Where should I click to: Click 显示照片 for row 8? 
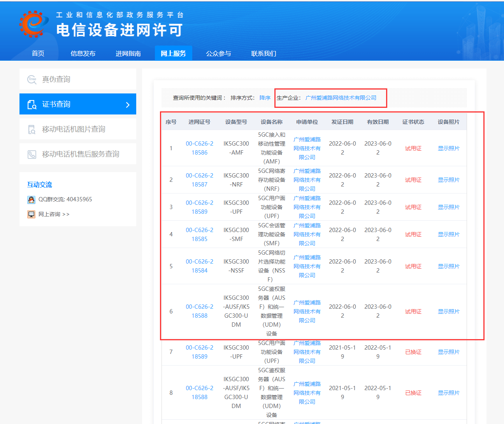(x=448, y=393)
